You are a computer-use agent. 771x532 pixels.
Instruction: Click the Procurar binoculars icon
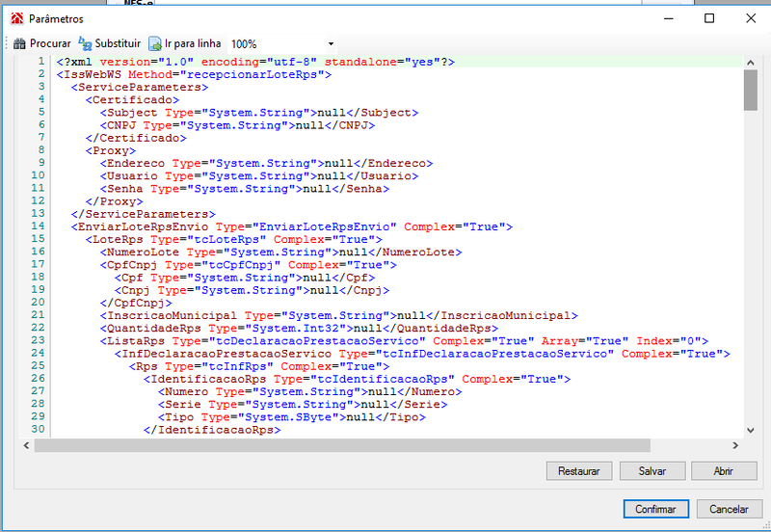coord(19,43)
